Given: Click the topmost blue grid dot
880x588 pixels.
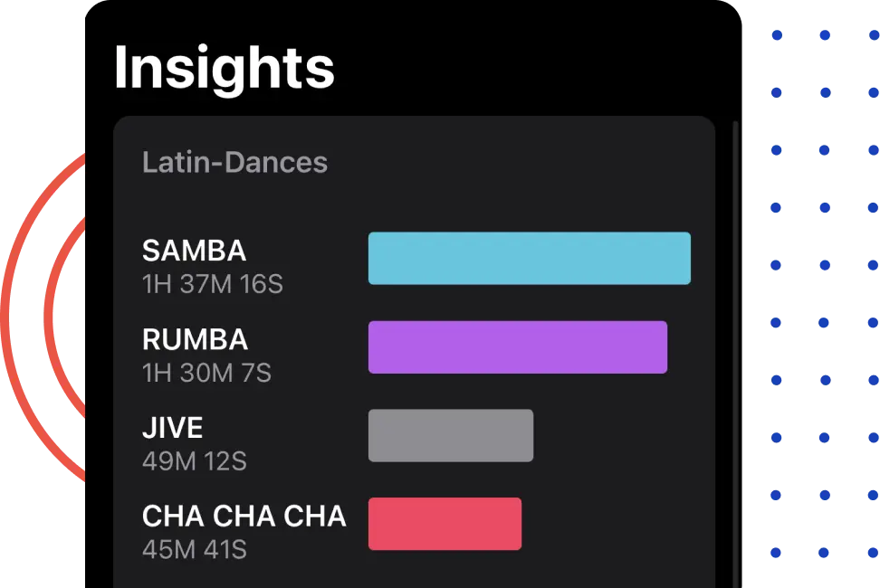Looking at the screenshot, I should click(776, 36).
